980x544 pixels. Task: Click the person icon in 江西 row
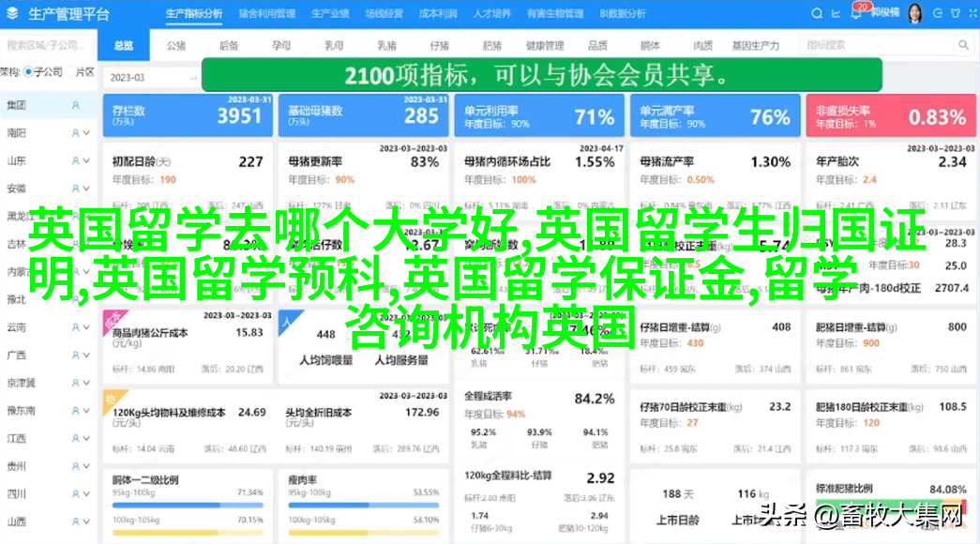pyautogui.click(x=76, y=438)
